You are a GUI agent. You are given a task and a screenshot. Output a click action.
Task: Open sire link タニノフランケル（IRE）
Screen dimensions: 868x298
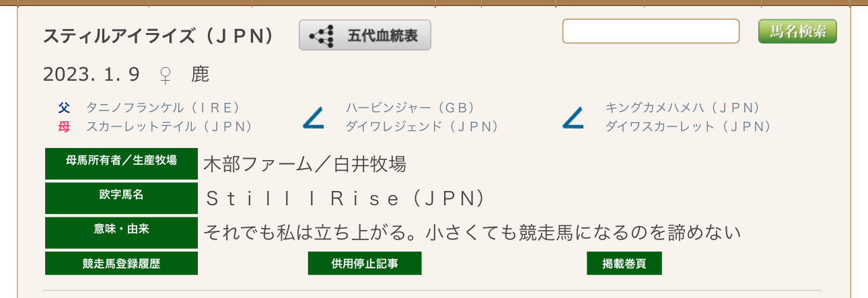(x=163, y=108)
